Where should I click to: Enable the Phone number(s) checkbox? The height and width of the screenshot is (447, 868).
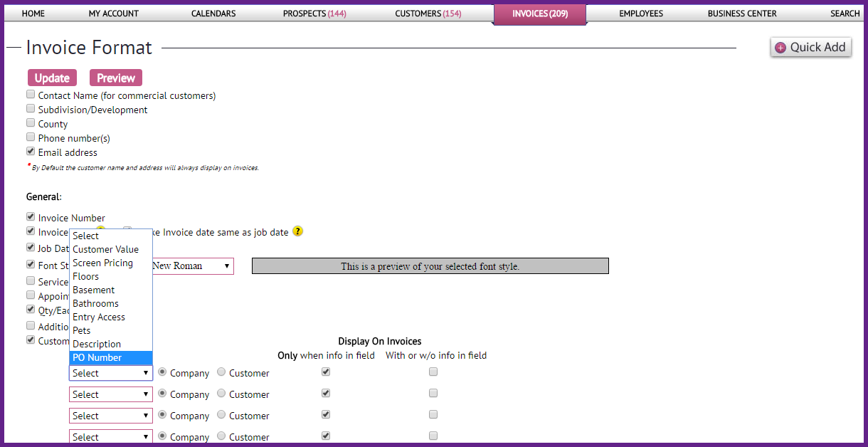[31, 137]
